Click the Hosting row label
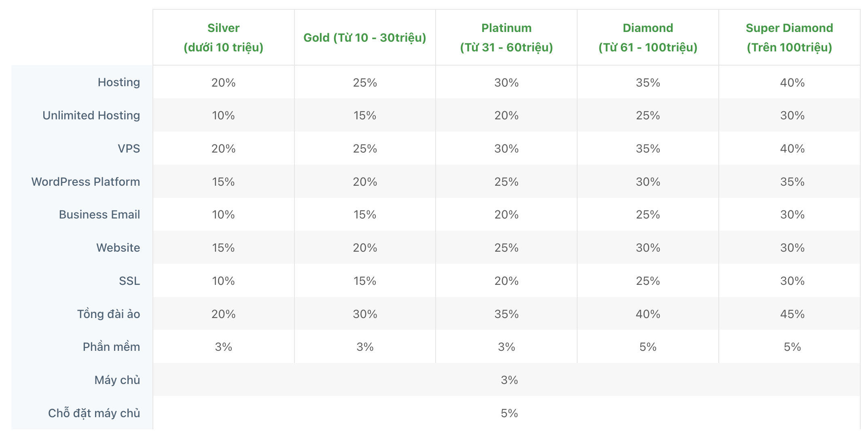 (x=119, y=82)
